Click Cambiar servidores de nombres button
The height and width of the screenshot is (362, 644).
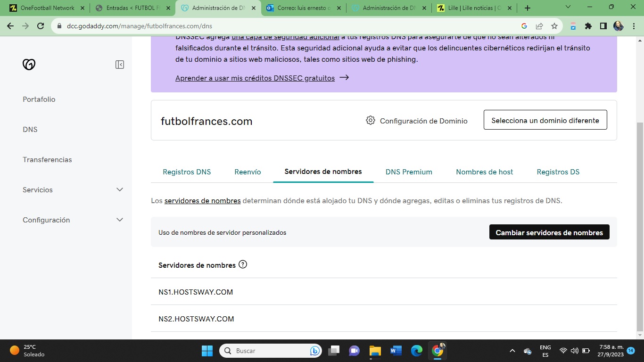tap(549, 232)
